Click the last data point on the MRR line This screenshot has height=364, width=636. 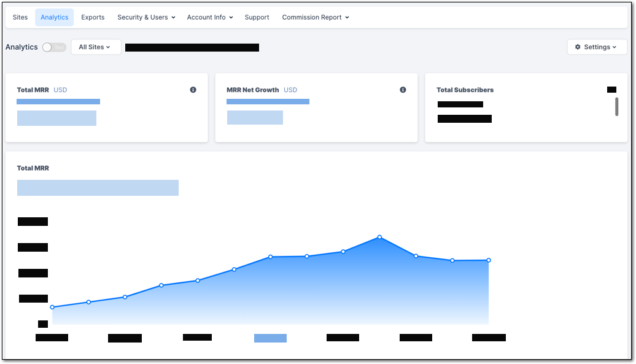pyautogui.click(x=489, y=260)
